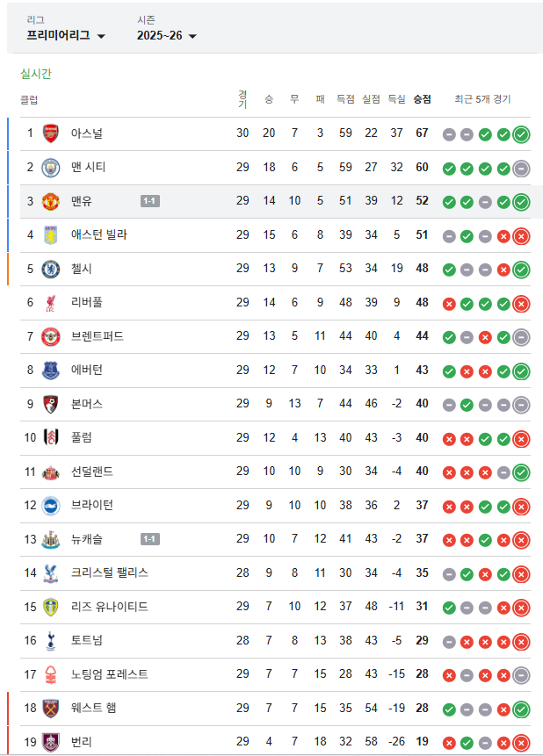Click Aston Villa's latest loss result icon

pyautogui.click(x=521, y=235)
